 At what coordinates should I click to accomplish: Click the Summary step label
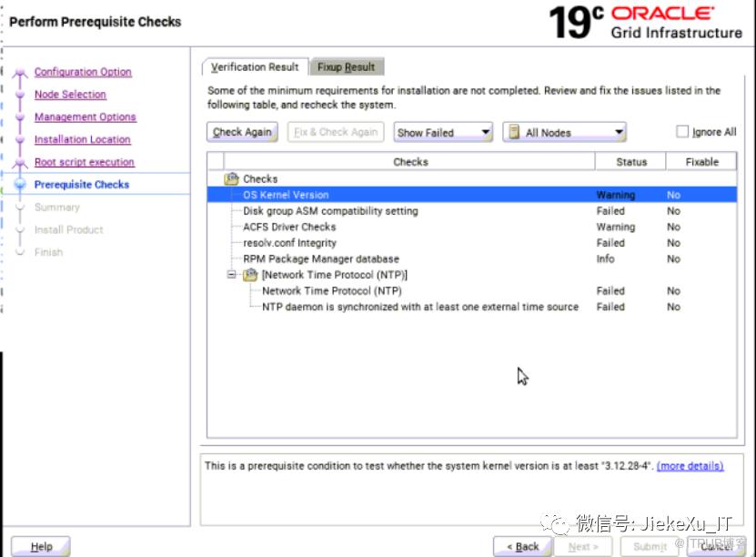(57, 208)
